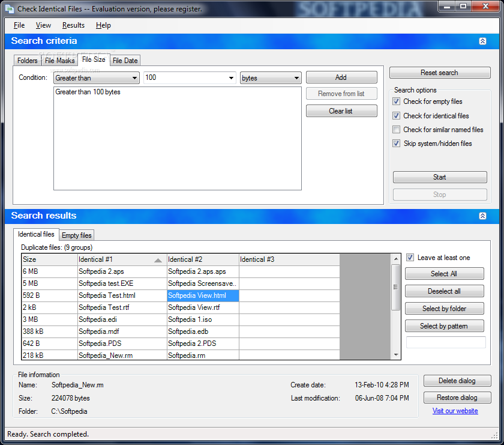The height and width of the screenshot is (445, 504).
Task: Click highlighted Softpedia View.html cell
Action: (x=203, y=295)
